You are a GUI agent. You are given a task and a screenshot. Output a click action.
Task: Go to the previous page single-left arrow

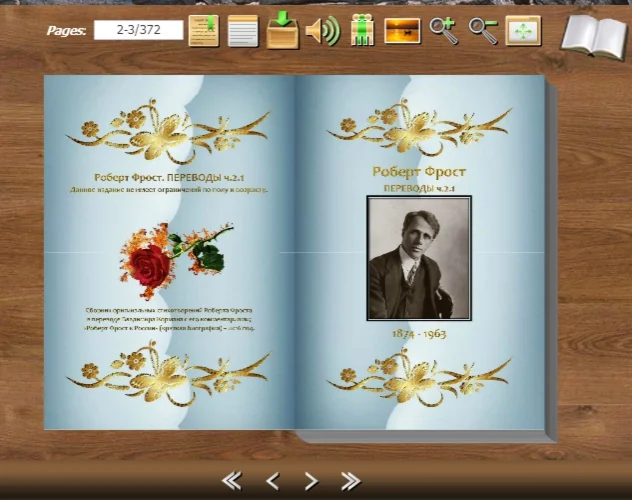(273, 481)
